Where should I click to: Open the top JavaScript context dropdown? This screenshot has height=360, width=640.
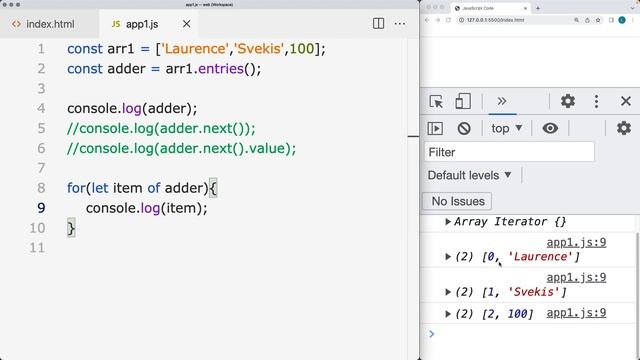(x=507, y=129)
